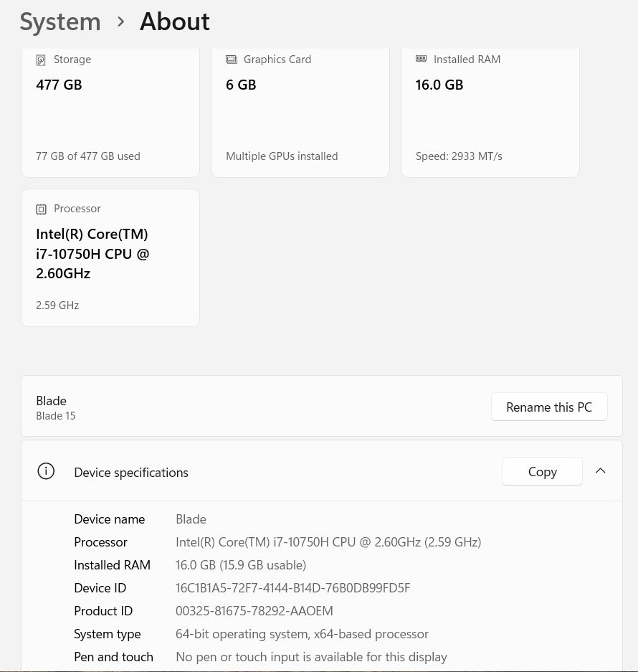Open the Installed RAM 16.0 GB card

490,113
